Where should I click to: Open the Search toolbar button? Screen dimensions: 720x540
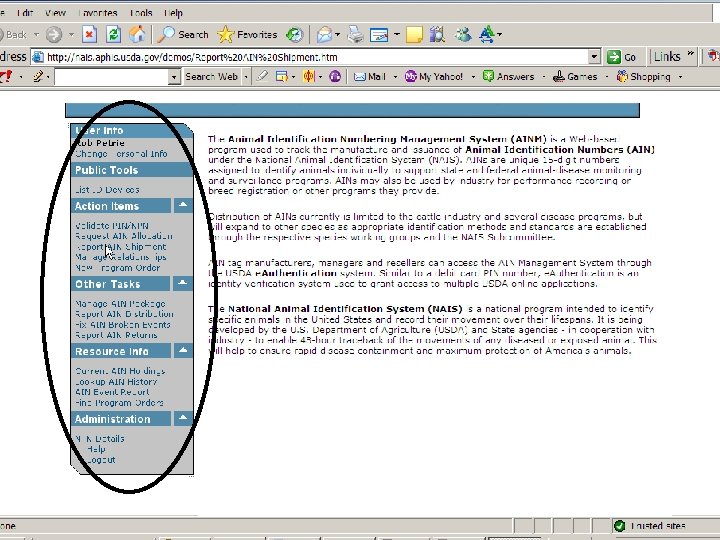tap(182, 34)
